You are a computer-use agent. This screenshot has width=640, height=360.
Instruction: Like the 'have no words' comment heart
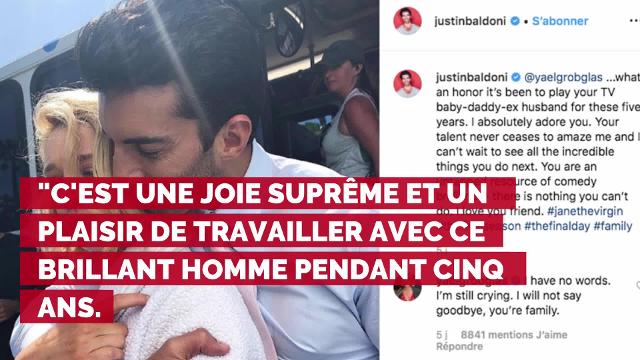tap(638, 285)
